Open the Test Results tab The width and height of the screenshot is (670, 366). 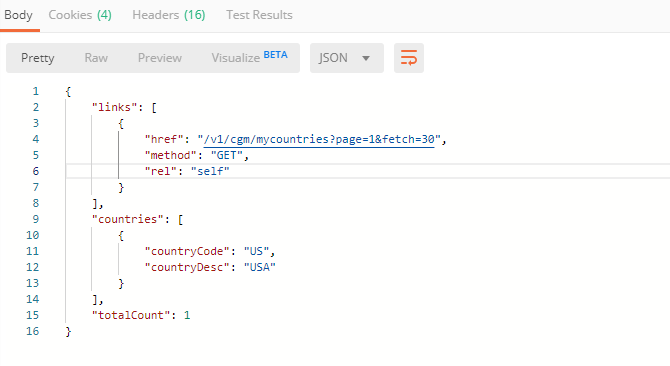click(x=259, y=15)
